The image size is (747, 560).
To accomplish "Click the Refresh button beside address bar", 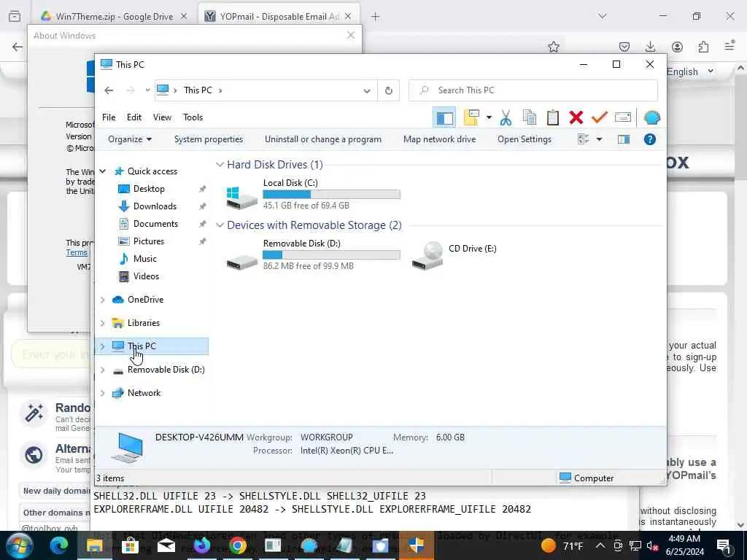I will tap(388, 90).
